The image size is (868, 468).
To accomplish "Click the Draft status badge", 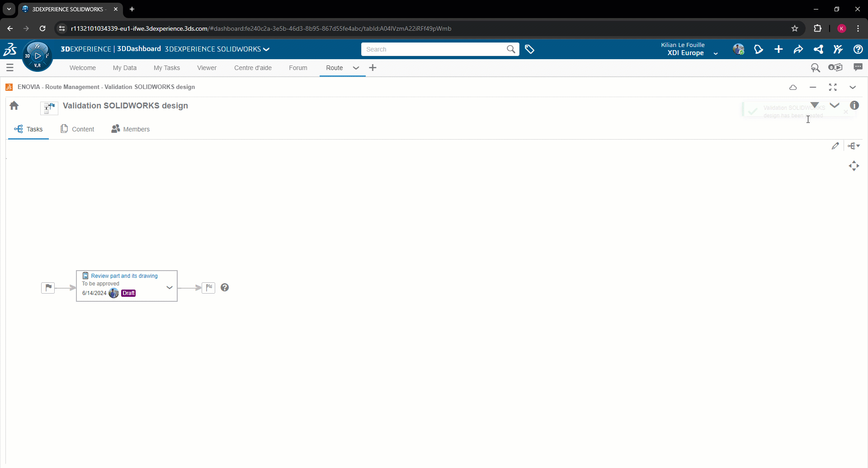I will click(128, 293).
